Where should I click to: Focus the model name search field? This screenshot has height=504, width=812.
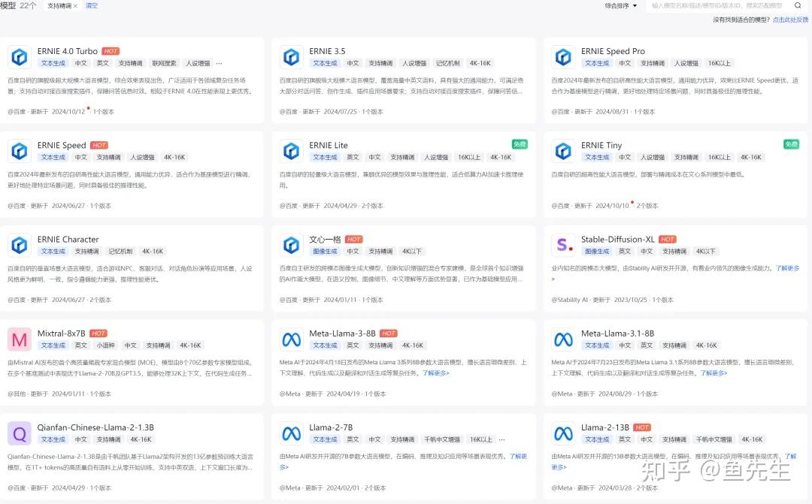(x=717, y=6)
